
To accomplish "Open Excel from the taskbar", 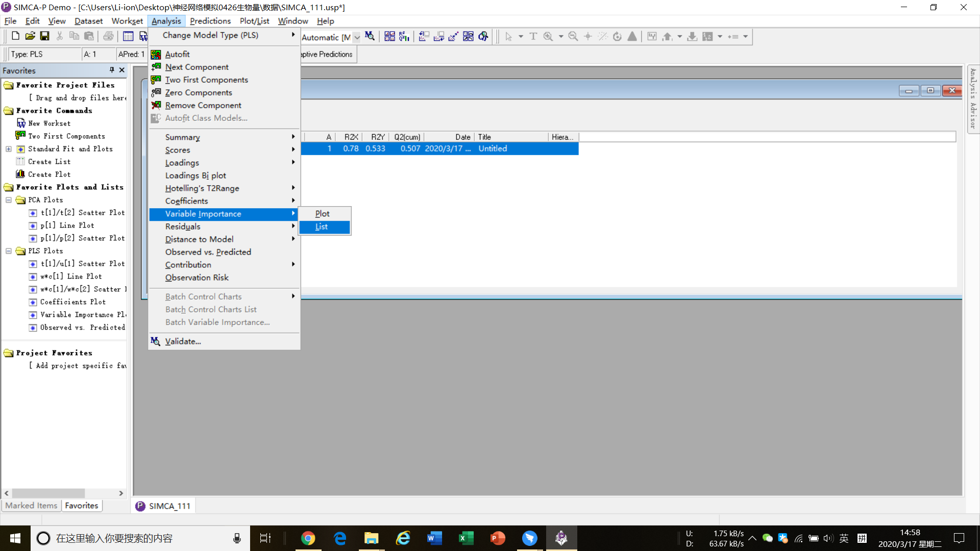I will click(466, 538).
